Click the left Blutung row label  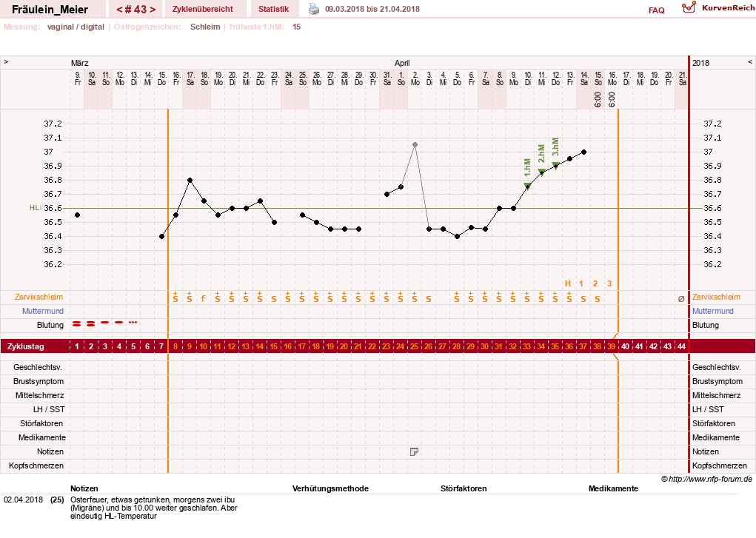(x=50, y=325)
